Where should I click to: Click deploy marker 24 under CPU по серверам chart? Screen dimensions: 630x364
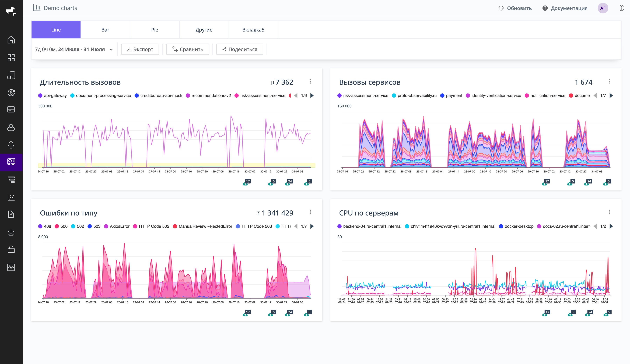click(x=589, y=313)
